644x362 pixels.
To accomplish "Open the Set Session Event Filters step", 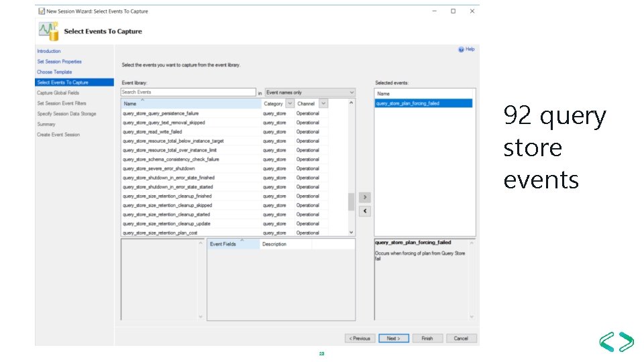I will pyautogui.click(x=62, y=103).
